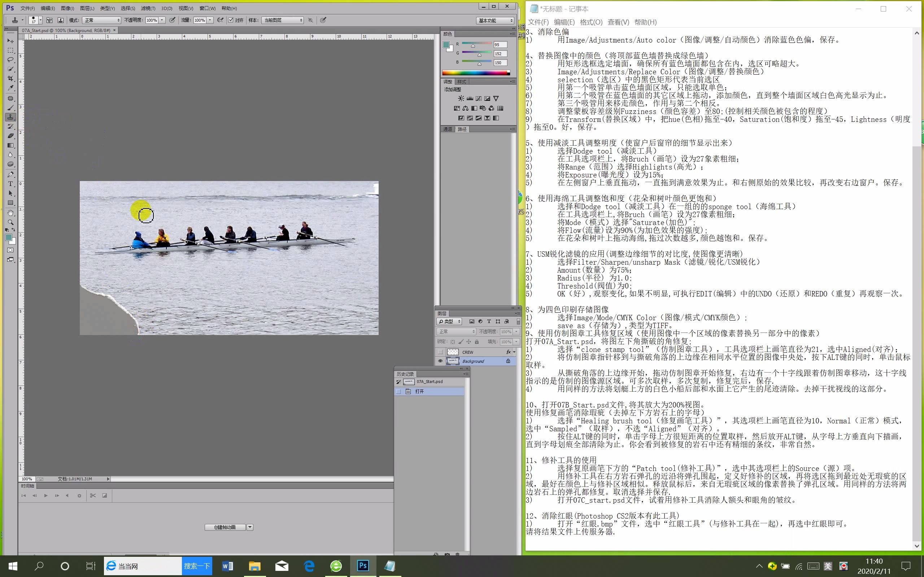Open the 模式 blend mode dropdown
This screenshot has height=577, width=924.
click(101, 20)
